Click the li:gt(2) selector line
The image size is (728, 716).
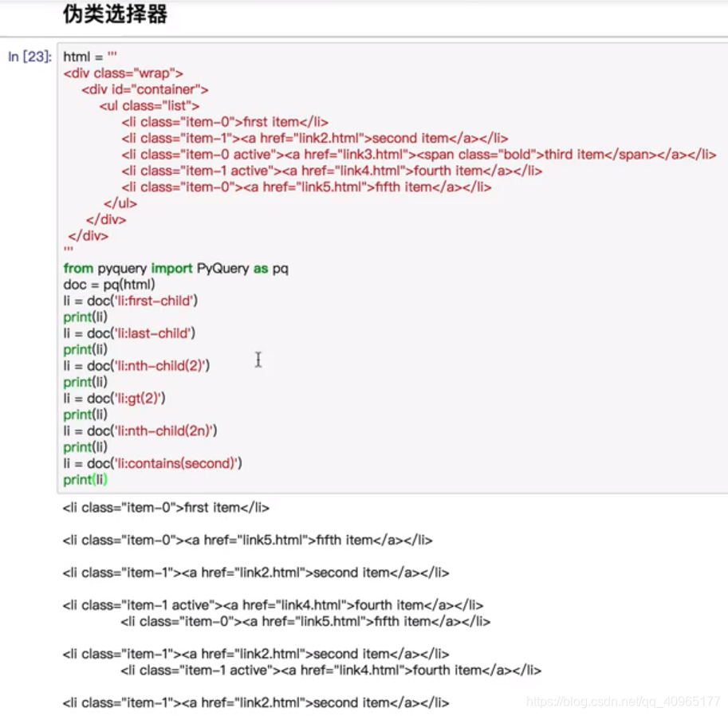coord(114,399)
